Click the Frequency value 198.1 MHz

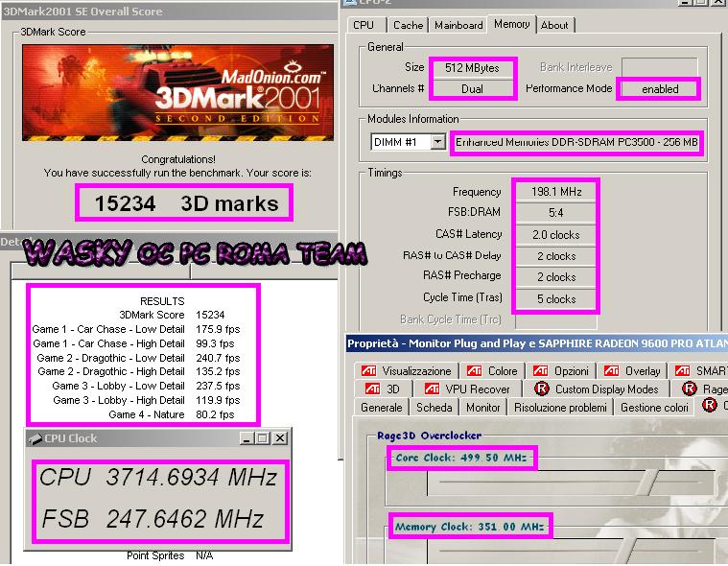pyautogui.click(x=556, y=191)
